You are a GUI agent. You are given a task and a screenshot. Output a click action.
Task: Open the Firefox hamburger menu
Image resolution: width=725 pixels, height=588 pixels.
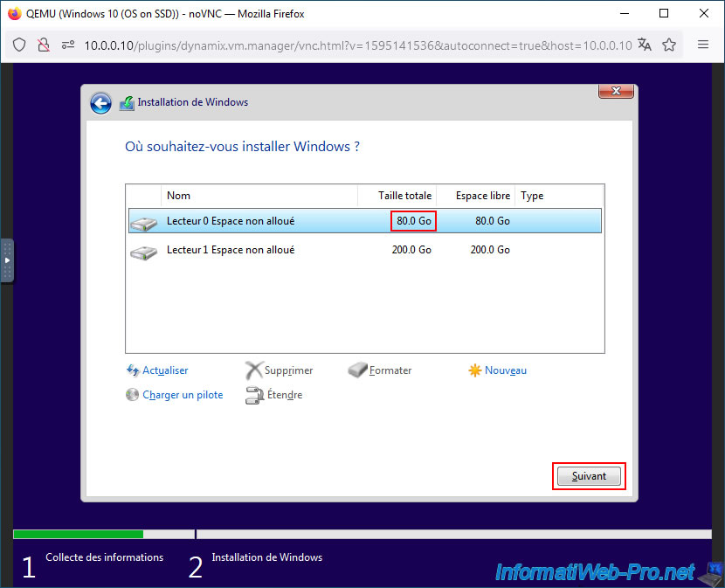click(703, 45)
